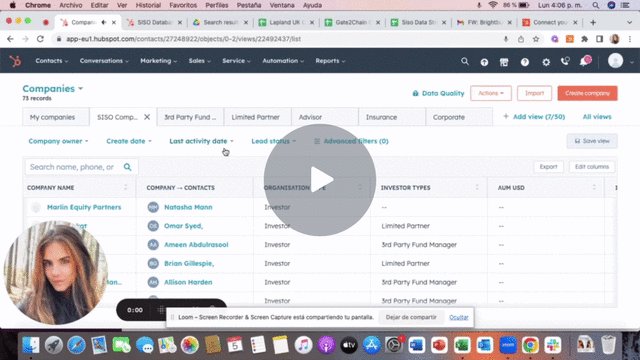Screen dimensions: 640x360
Task: Bookmark the page with the star icon
Action: (536, 39)
